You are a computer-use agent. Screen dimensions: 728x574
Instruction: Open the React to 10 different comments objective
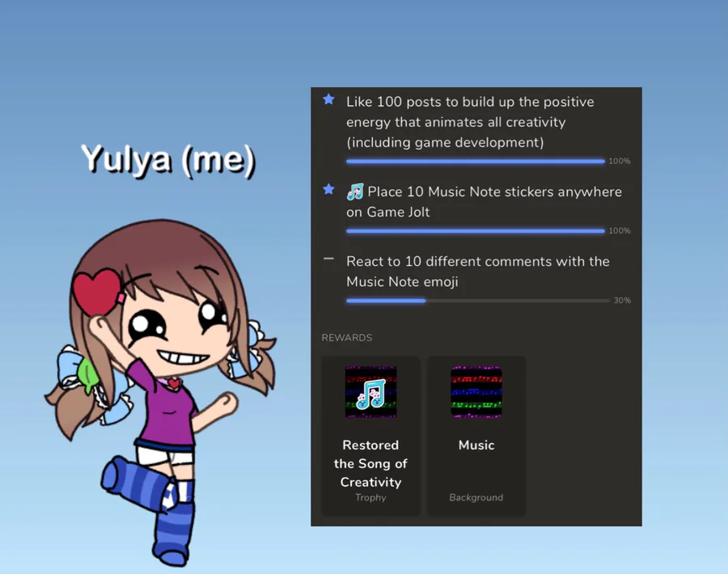pyautogui.click(x=478, y=272)
